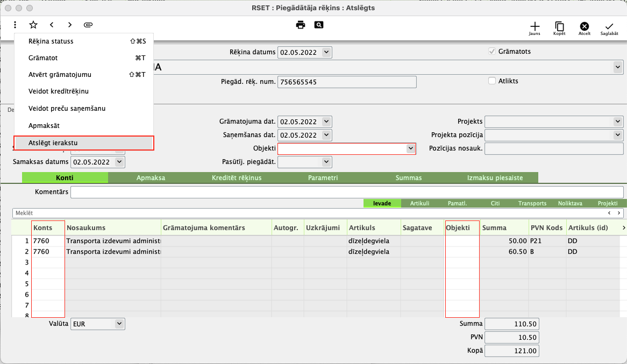
Task: Save the invoice with Saglabāt
Action: (609, 27)
